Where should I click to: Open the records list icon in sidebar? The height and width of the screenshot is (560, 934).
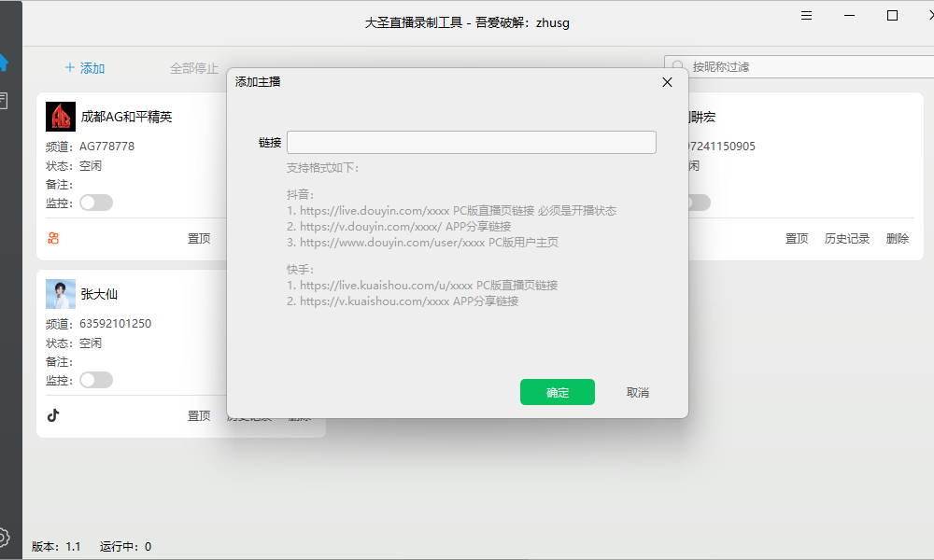4,100
